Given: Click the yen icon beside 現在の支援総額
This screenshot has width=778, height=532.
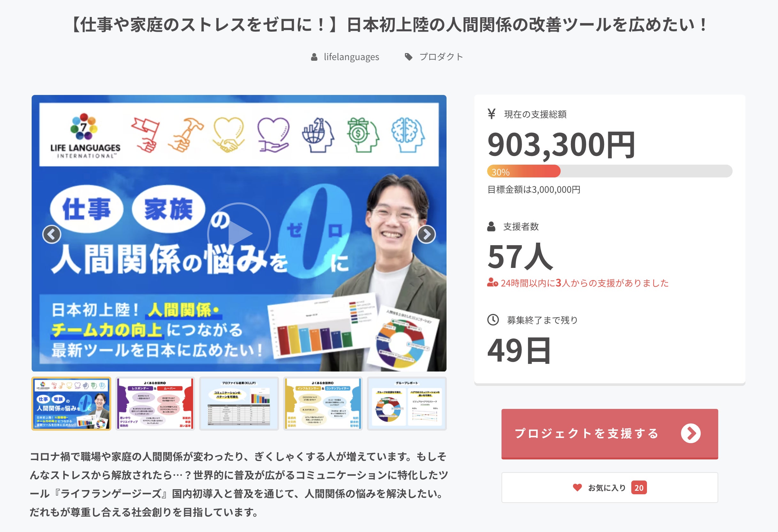Looking at the screenshot, I should tap(491, 114).
